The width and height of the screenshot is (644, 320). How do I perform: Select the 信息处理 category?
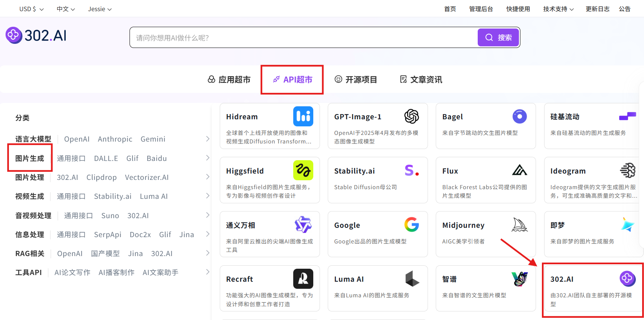30,235
